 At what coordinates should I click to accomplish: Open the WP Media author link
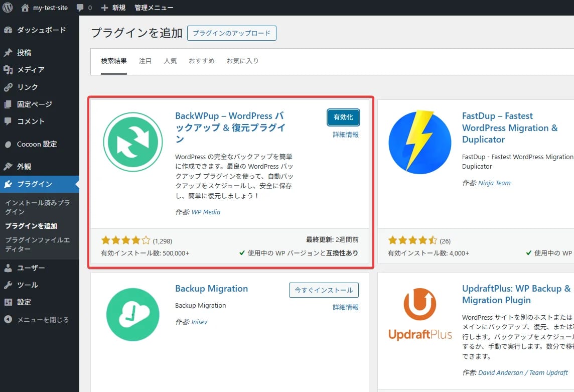pos(206,212)
